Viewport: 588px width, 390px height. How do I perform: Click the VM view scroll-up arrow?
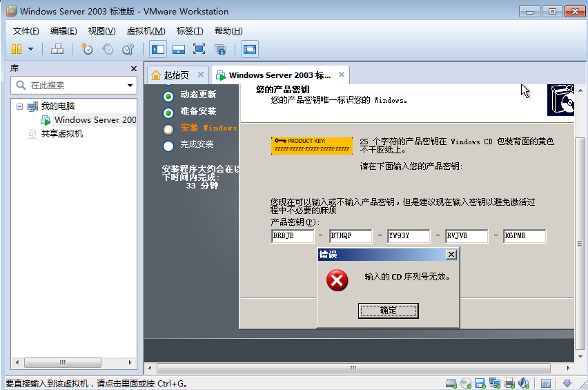click(x=580, y=90)
